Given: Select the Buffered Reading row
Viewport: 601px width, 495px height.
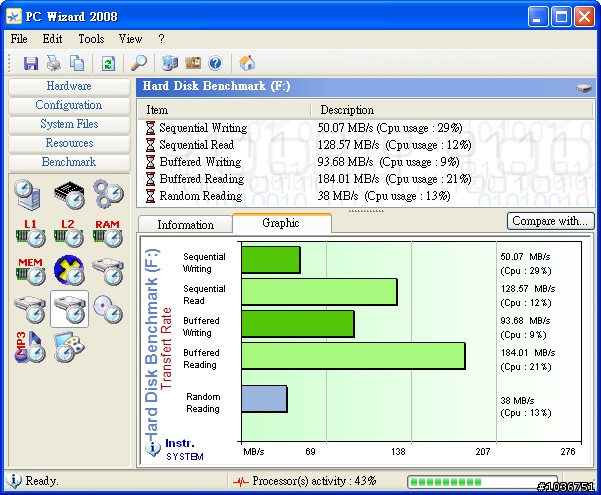Looking at the screenshot, I should (366, 179).
